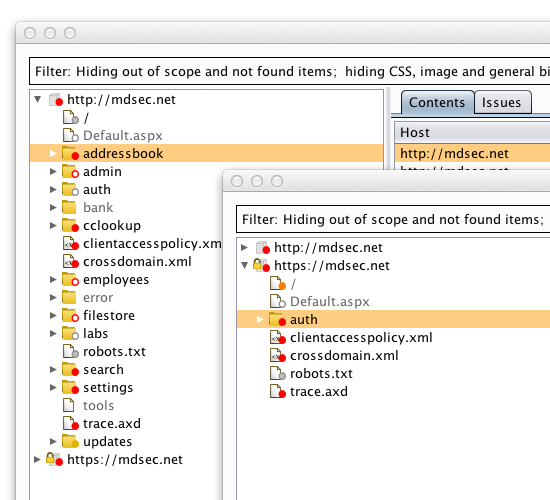550x500 pixels.
Task: Expand https://mdsec.net node in back window
Action: (37, 459)
